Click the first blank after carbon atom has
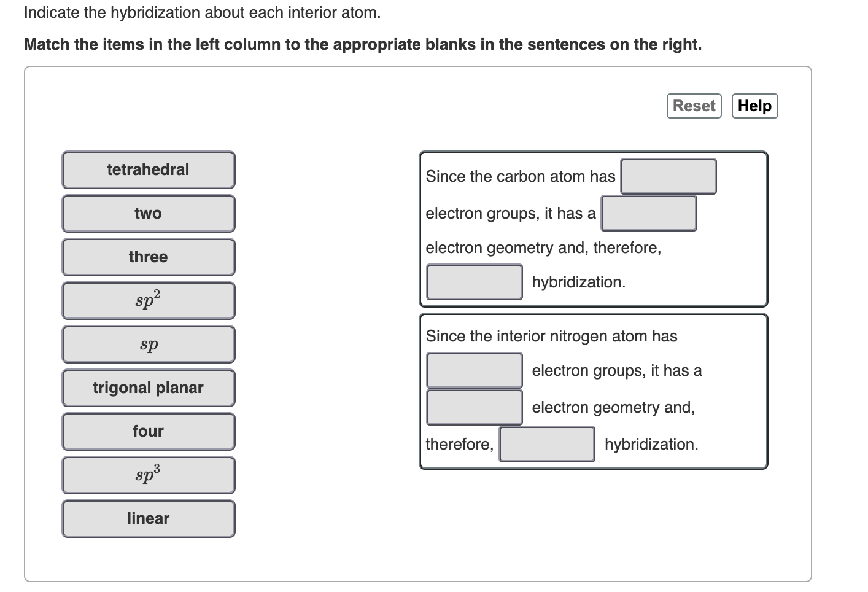Screen dimensions: 868x592 (668, 176)
